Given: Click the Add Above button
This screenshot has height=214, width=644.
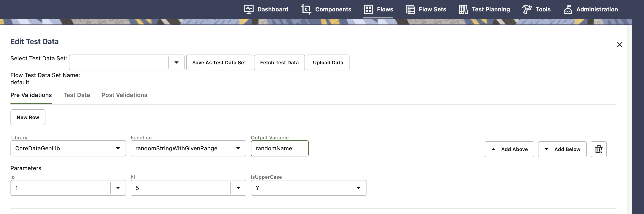Looking at the screenshot, I should (509, 149).
